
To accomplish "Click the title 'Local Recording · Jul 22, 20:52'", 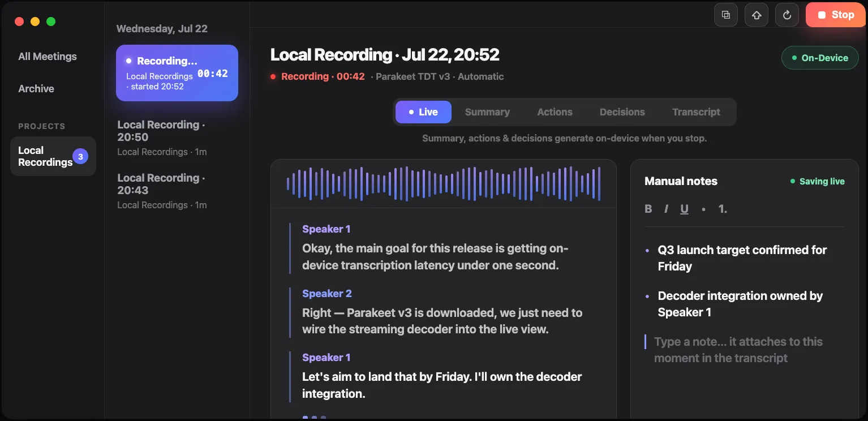I will click(x=385, y=55).
